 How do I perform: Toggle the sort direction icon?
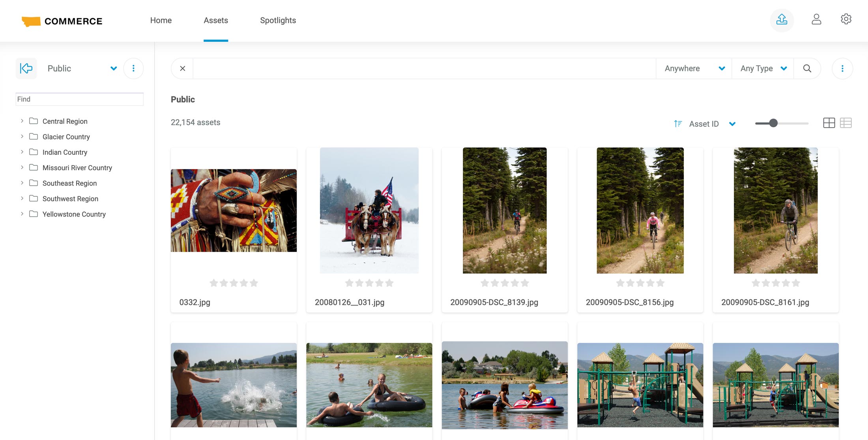point(678,124)
